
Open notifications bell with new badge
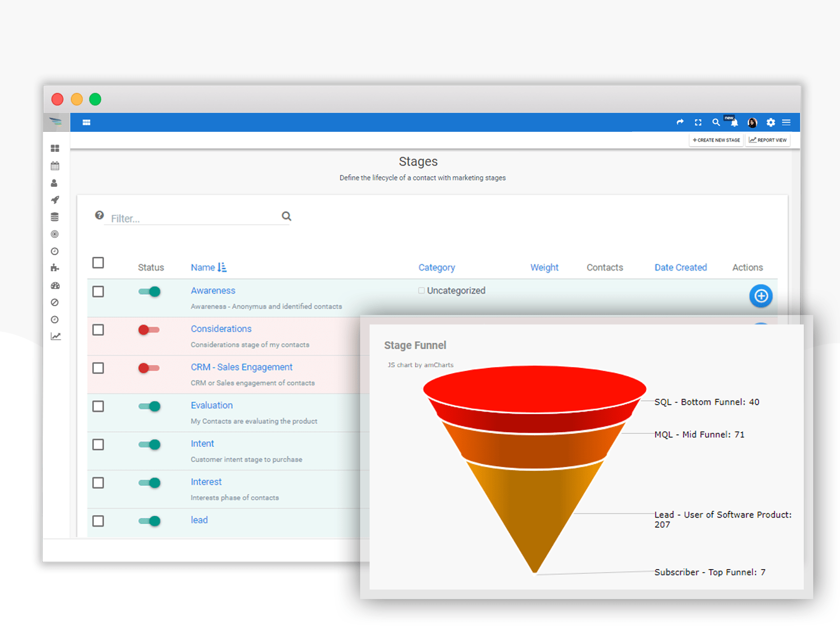[733, 122]
